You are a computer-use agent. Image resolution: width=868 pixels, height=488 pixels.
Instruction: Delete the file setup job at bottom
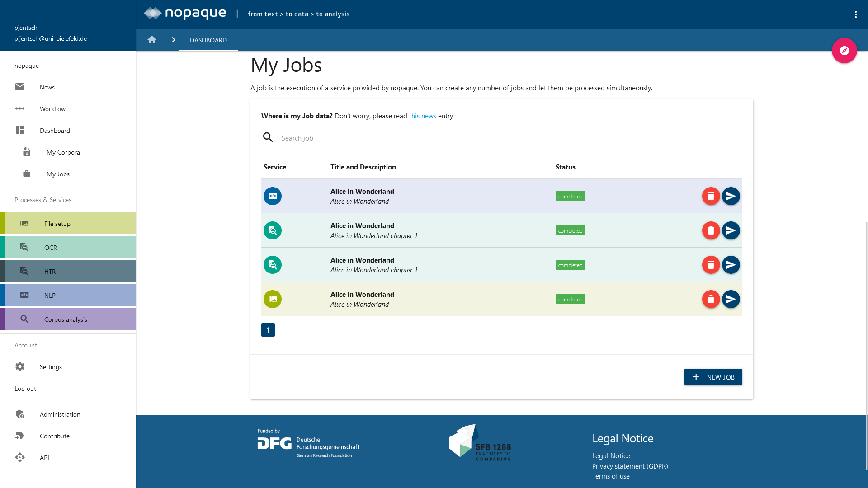tap(711, 299)
